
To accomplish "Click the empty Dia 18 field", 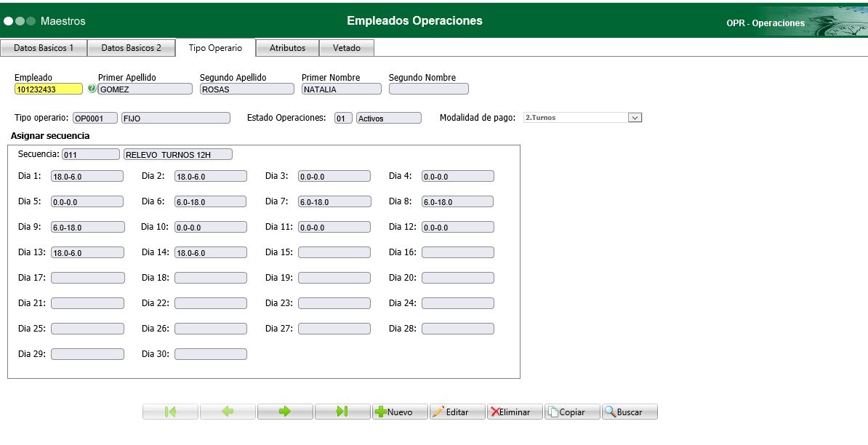I will point(211,278).
